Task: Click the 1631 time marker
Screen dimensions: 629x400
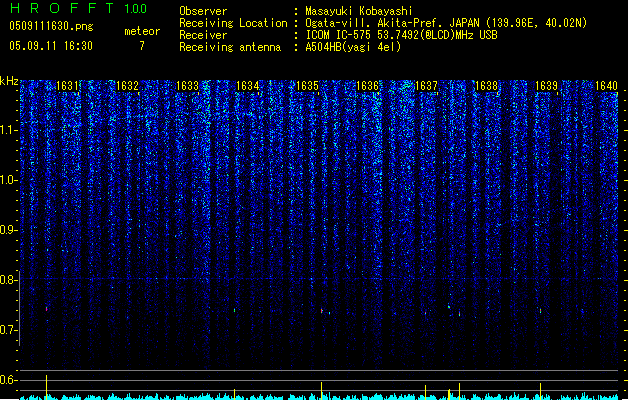Action: point(67,86)
